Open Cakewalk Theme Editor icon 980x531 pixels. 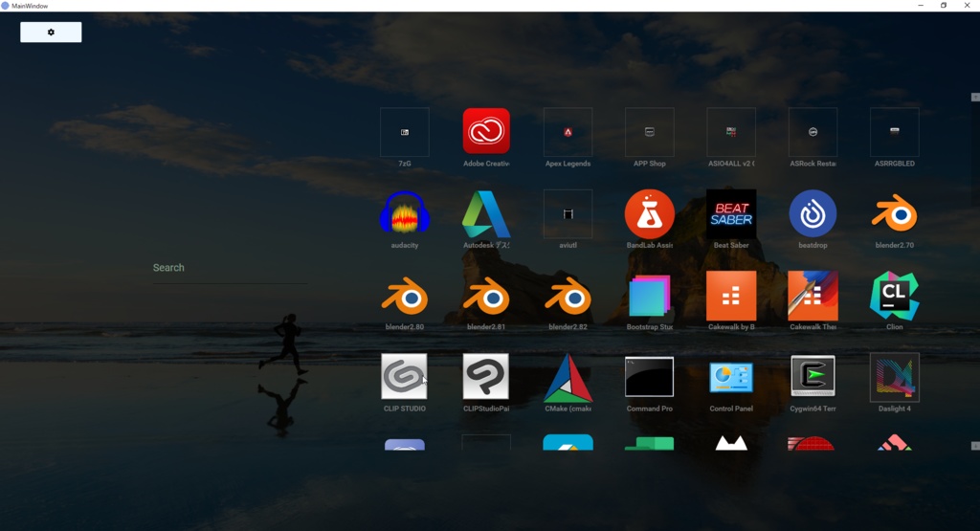(x=813, y=296)
